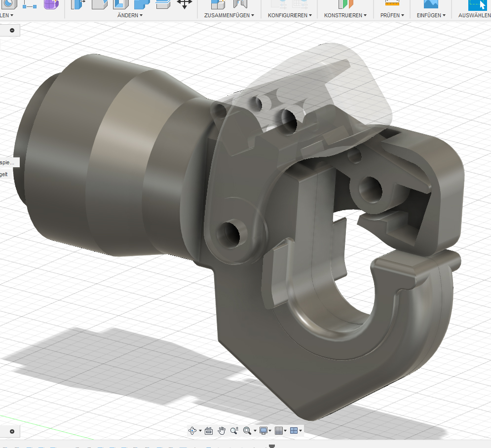
Task: Click the Zoom Window fit icon
Action: point(247,431)
